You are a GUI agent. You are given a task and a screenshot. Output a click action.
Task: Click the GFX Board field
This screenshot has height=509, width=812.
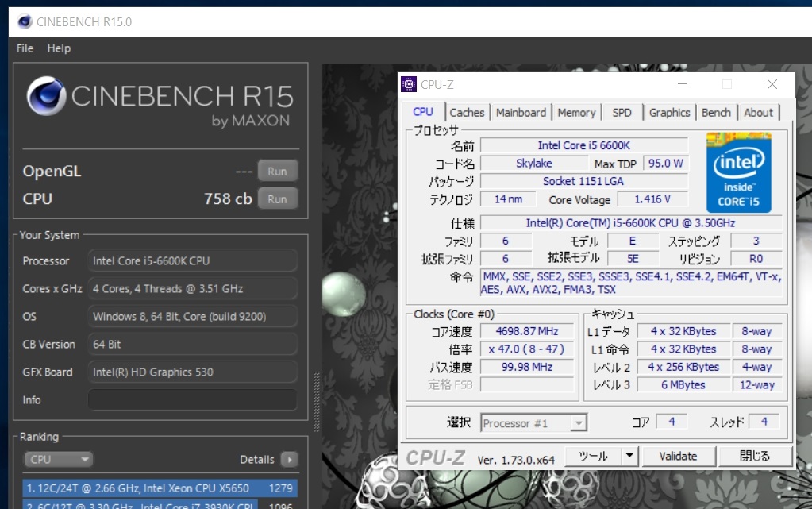tap(192, 372)
